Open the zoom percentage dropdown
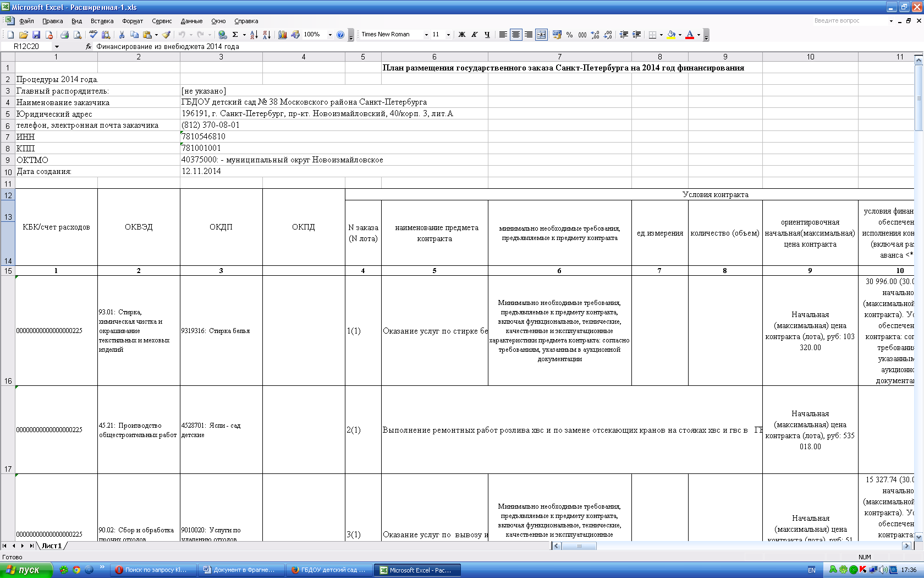The width and height of the screenshot is (924, 578). pos(330,35)
